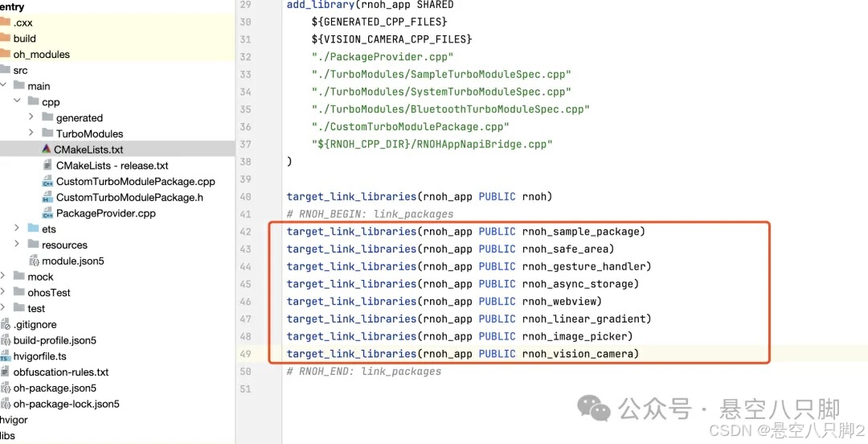Click the ohosTest folder icon
The height and width of the screenshot is (444, 868).
pyautogui.click(x=19, y=292)
